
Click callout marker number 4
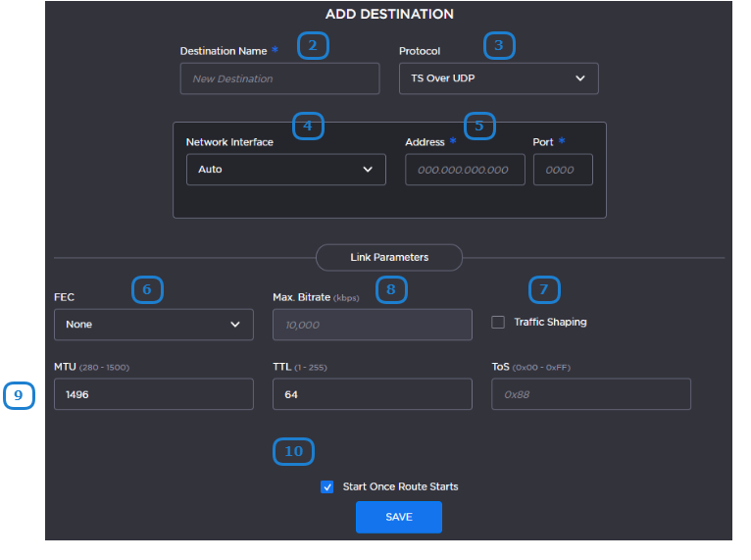[308, 126]
